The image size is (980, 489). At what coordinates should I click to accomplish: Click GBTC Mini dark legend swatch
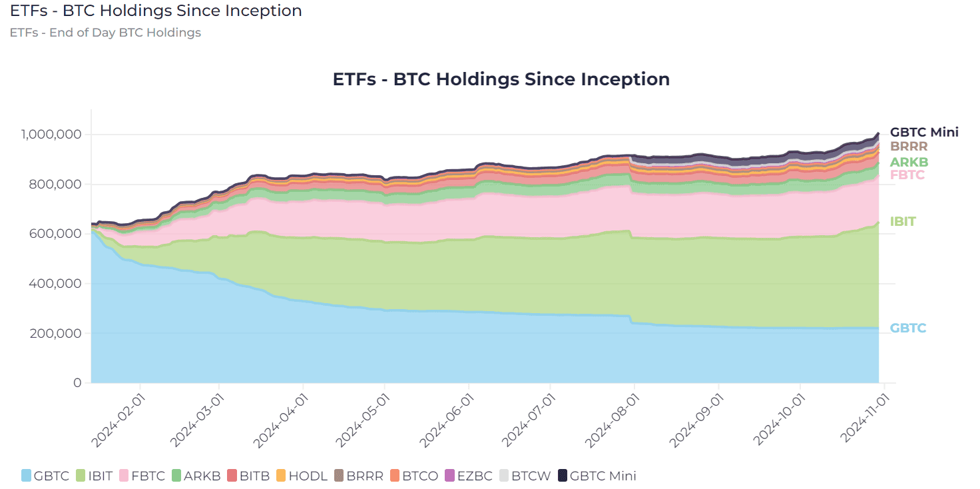click(563, 476)
